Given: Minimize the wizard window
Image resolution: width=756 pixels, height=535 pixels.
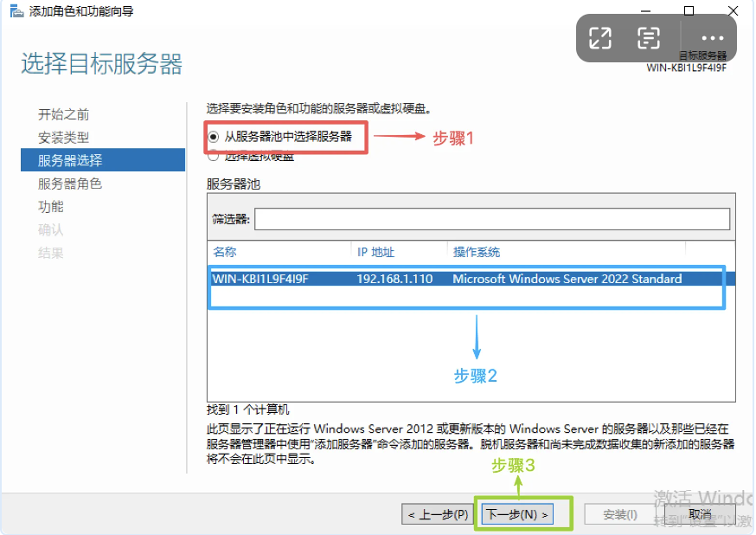Looking at the screenshot, I should (x=646, y=10).
